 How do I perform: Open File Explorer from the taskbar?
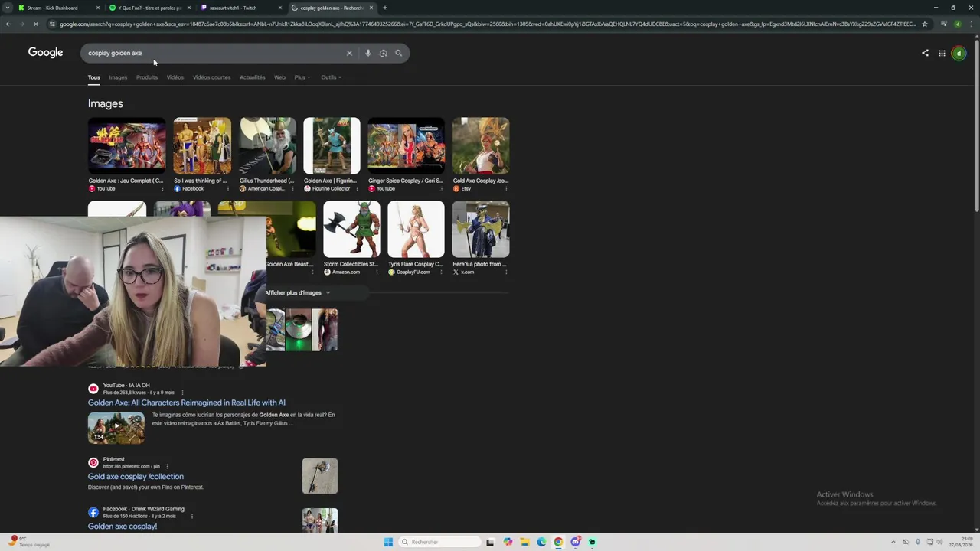[524, 542]
